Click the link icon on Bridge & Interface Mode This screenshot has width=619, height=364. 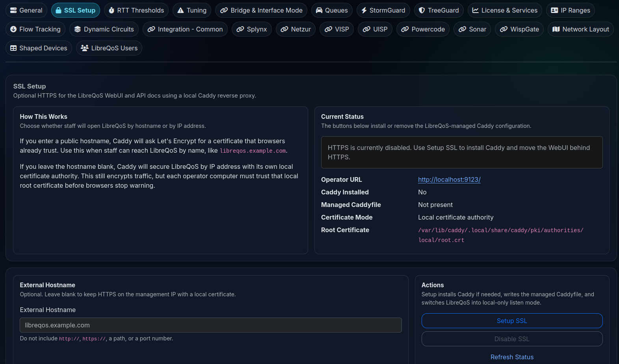[224, 10]
